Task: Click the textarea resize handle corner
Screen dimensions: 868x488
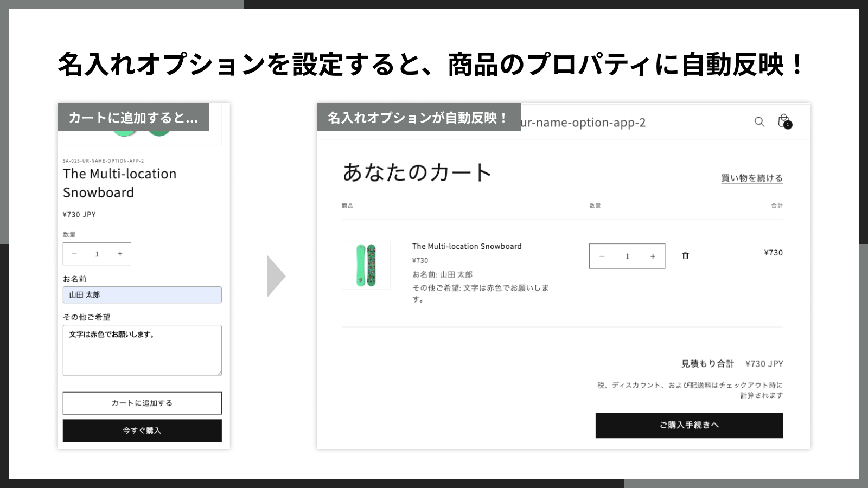Action: [219, 373]
